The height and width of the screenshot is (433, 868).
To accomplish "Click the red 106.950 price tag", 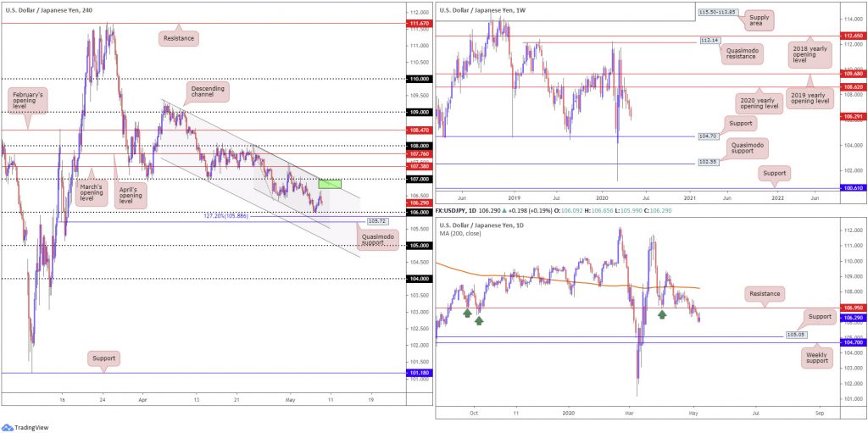I will (x=855, y=308).
